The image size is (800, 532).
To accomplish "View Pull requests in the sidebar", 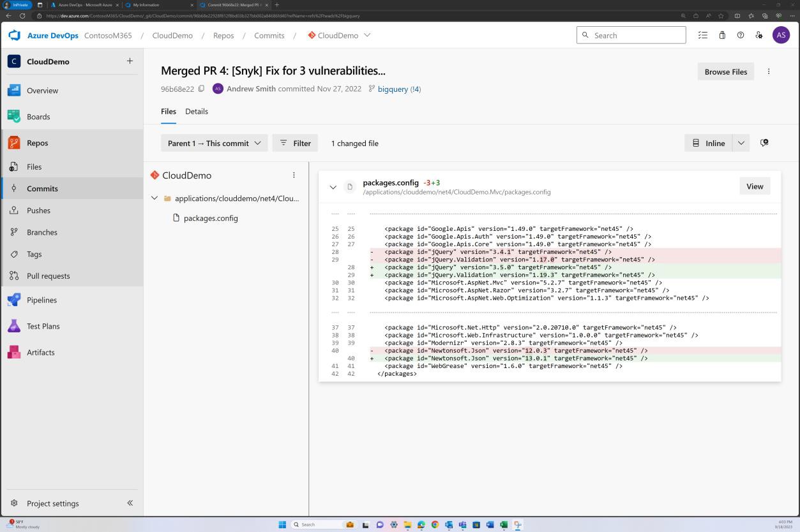I will tap(47, 276).
